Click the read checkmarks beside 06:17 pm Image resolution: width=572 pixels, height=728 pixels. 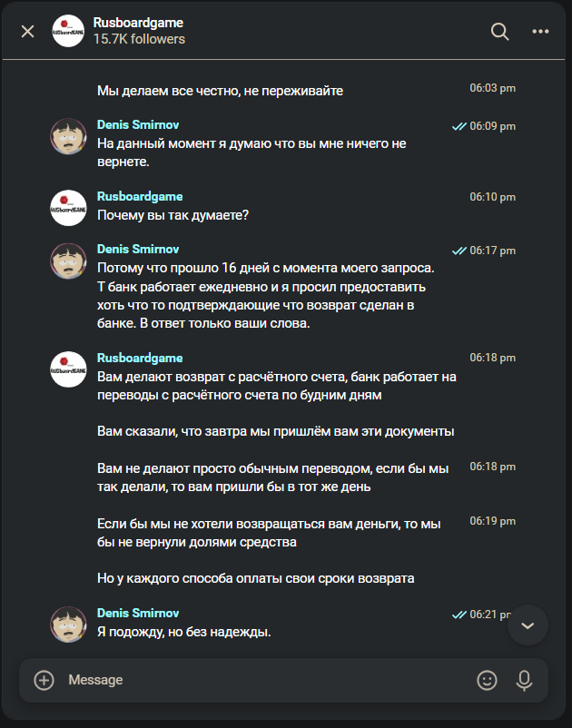[459, 251]
